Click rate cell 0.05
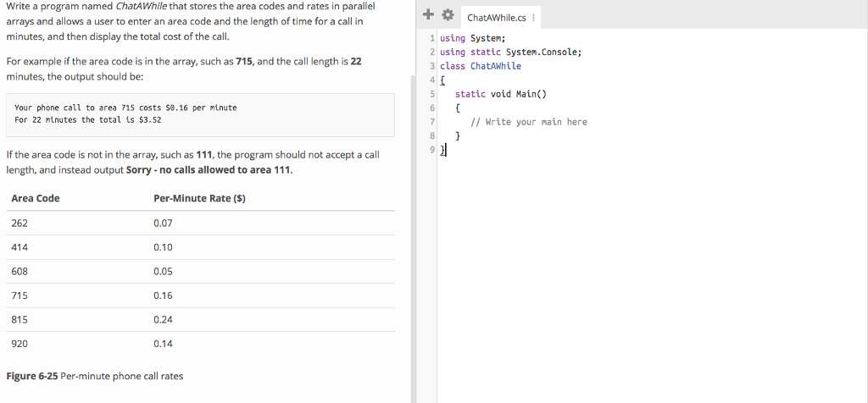Screen dimensions: 868x403 click(x=164, y=272)
